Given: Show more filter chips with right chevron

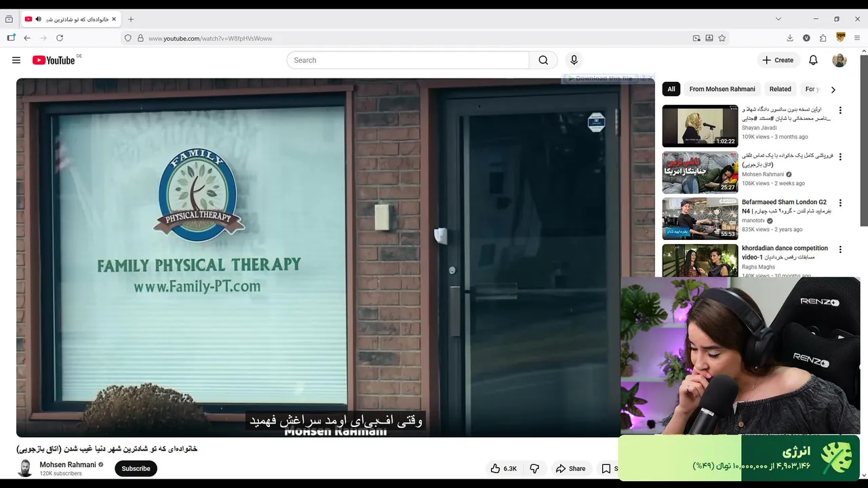Looking at the screenshot, I should [x=833, y=89].
